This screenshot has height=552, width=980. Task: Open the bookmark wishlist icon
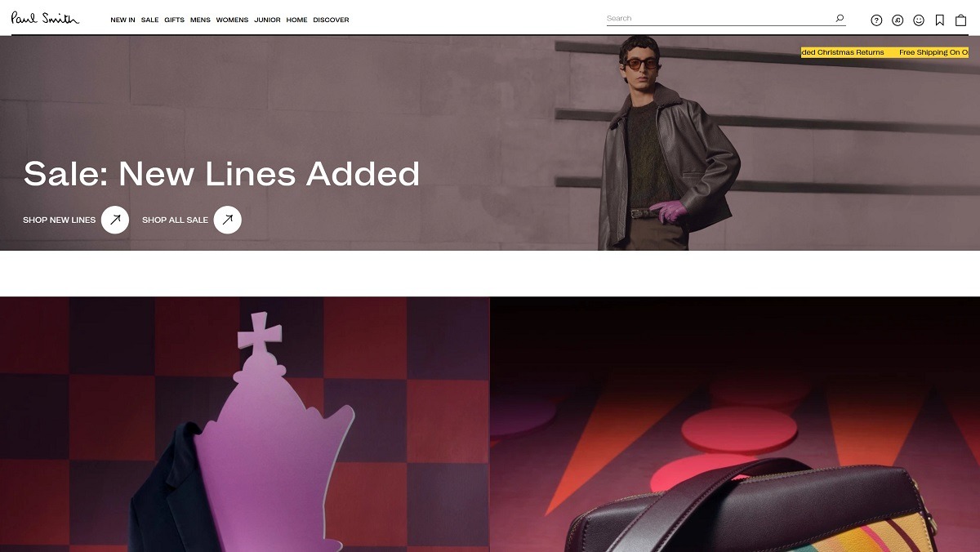click(x=940, y=20)
